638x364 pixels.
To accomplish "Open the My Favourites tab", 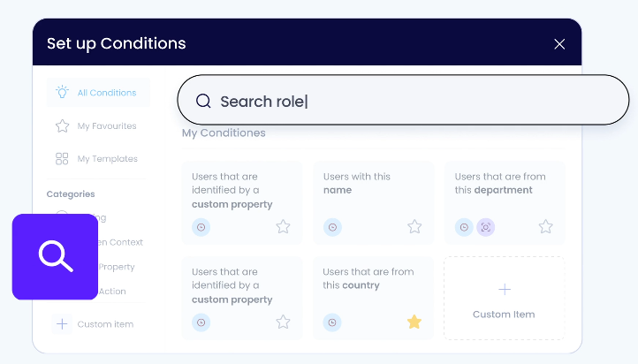I will click(x=96, y=126).
